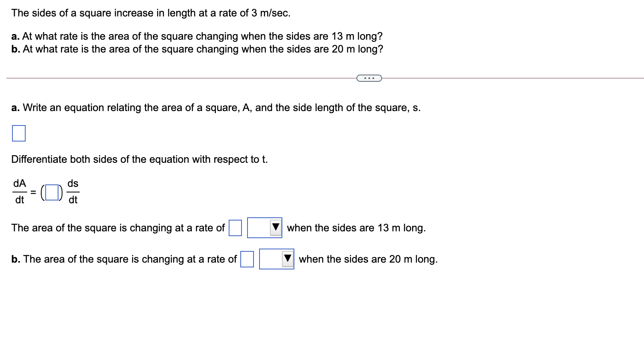644x344 pixels.
Task: Click the rate answer box for 20 m sides
Action: tap(246, 259)
